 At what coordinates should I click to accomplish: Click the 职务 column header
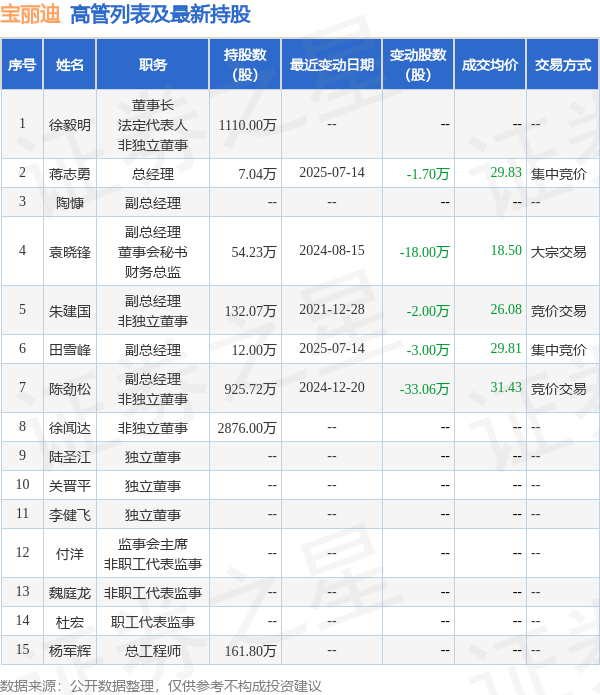[x=152, y=65]
